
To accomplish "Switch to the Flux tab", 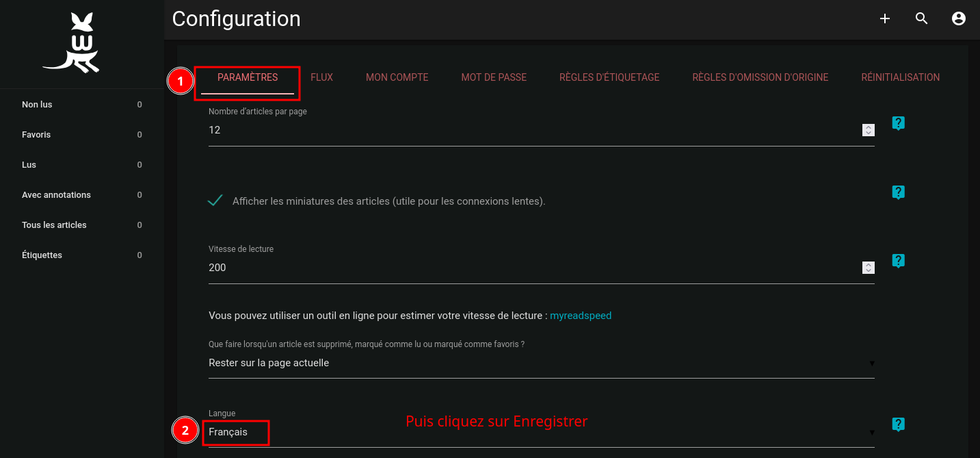I will click(x=321, y=77).
